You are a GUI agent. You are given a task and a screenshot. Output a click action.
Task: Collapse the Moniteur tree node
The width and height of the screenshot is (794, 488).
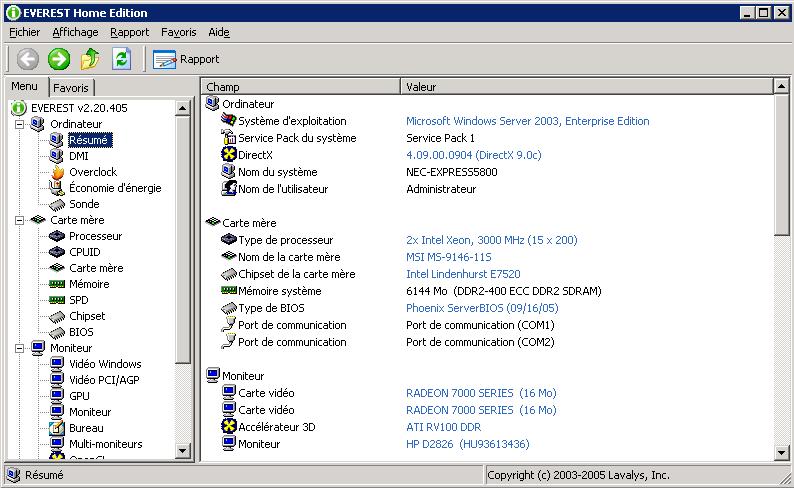point(19,348)
